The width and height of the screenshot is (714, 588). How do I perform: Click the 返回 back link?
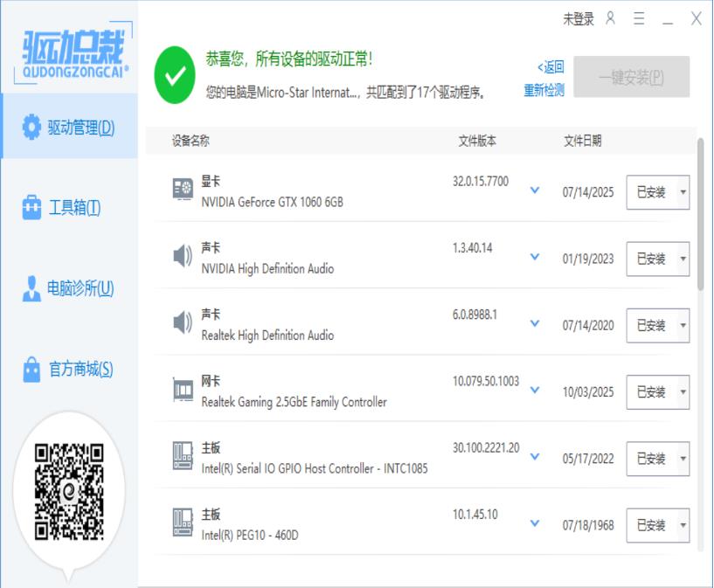pos(551,67)
